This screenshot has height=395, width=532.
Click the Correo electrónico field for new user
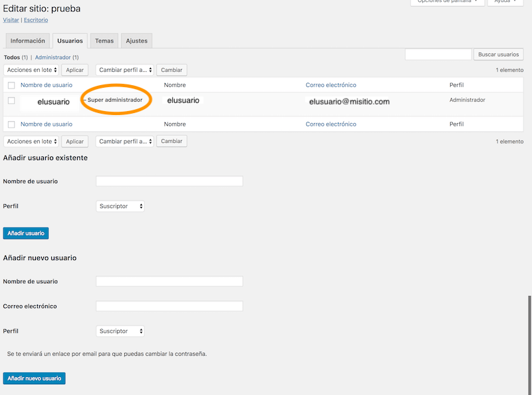point(169,307)
